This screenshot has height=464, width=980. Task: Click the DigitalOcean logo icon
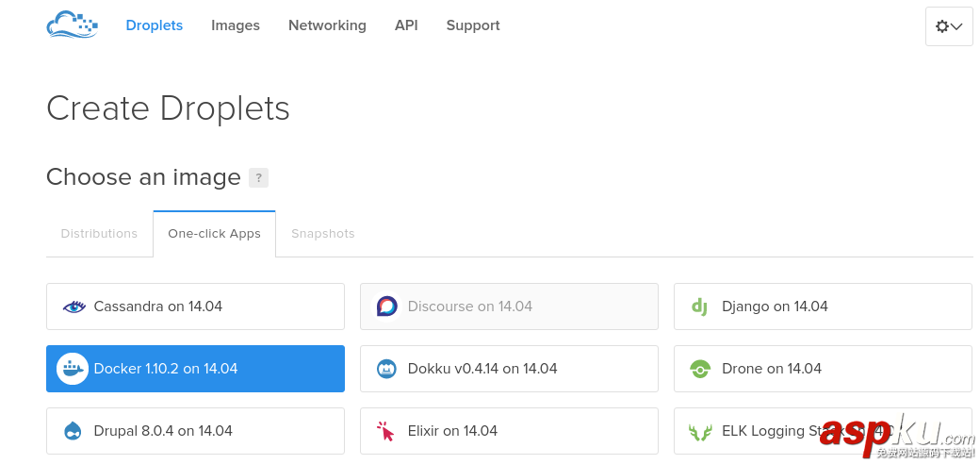pos(72,25)
